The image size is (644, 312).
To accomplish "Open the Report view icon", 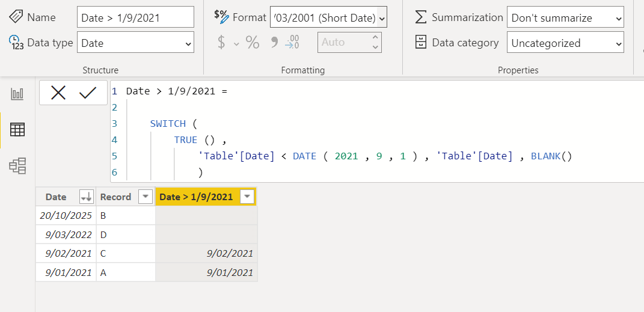I will (17, 94).
